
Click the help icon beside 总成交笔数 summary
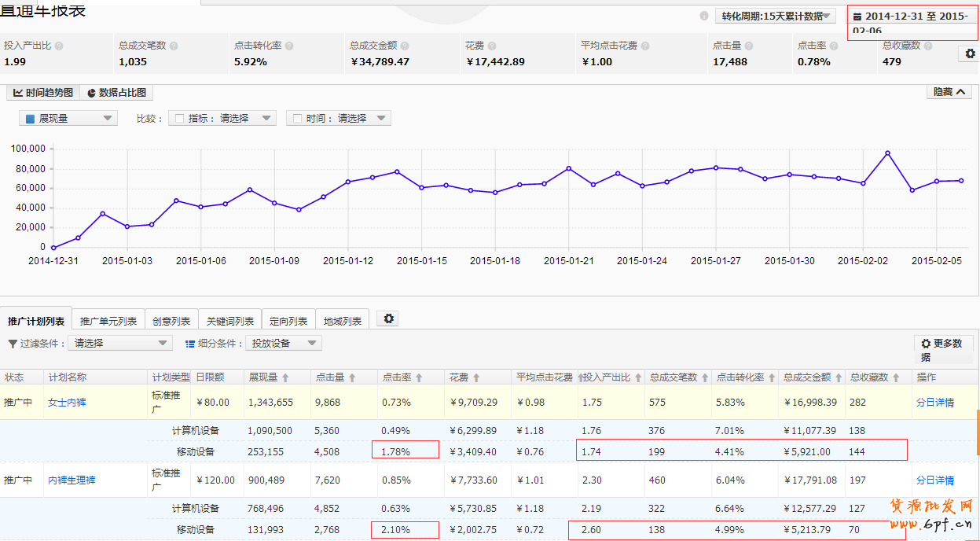(174, 46)
